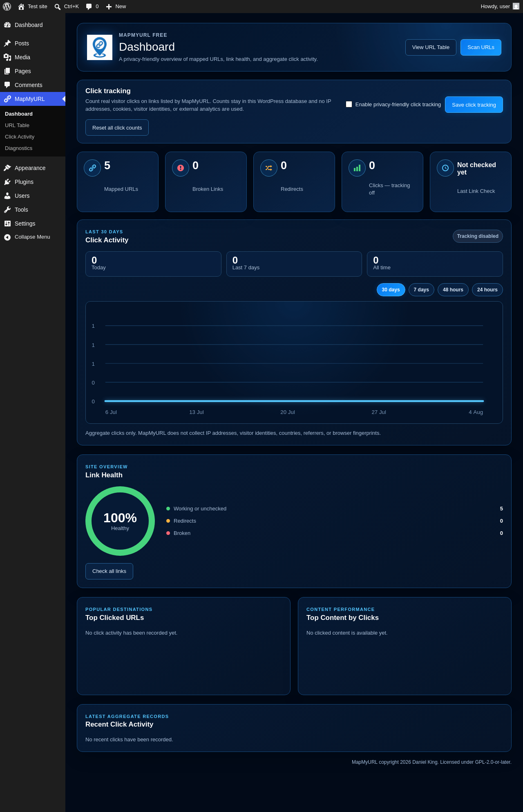Click the Settings sliders icon
Viewport: 523px width, 812px height.
pos(7,224)
